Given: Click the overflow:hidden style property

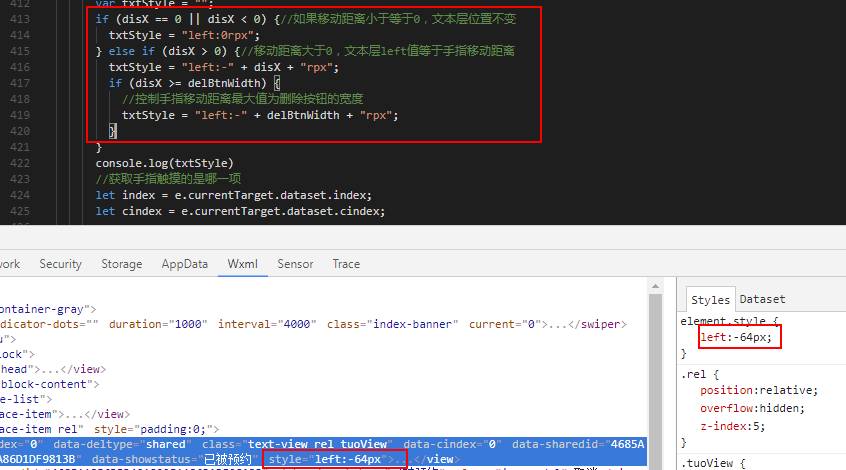Looking at the screenshot, I should [x=752, y=408].
